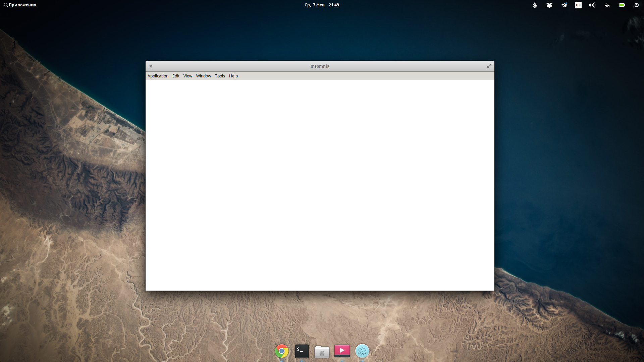This screenshot has height=362, width=644.
Task: Switch the 'us' keyboard layout indicator
Action: (578, 5)
